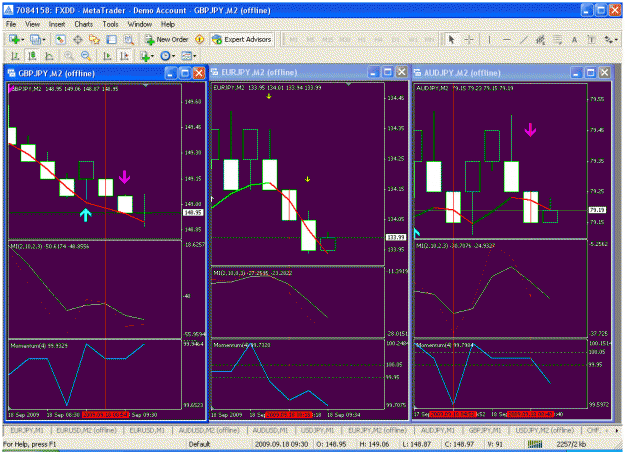Image resolution: width=625 pixels, height=452 pixels.
Task: Toggle chart auto scroll
Action: click(108, 56)
